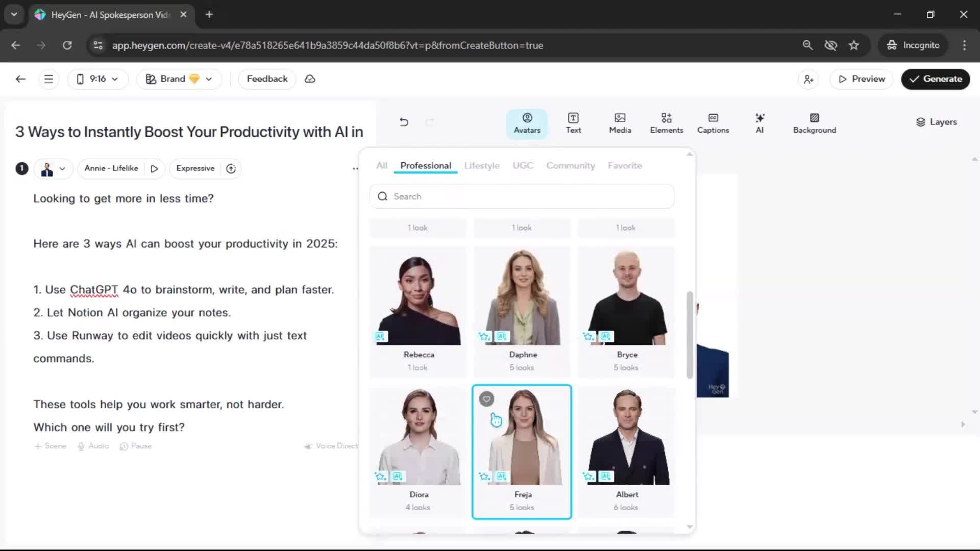The image size is (980, 551).
Task: Click the Generate button
Action: (x=935, y=79)
